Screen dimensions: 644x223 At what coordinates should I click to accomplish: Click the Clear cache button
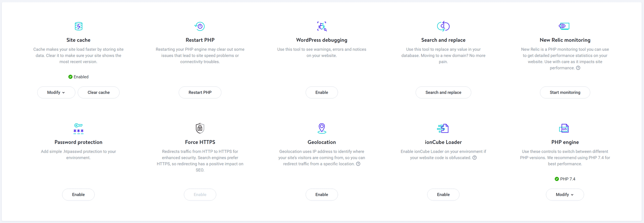(99, 92)
